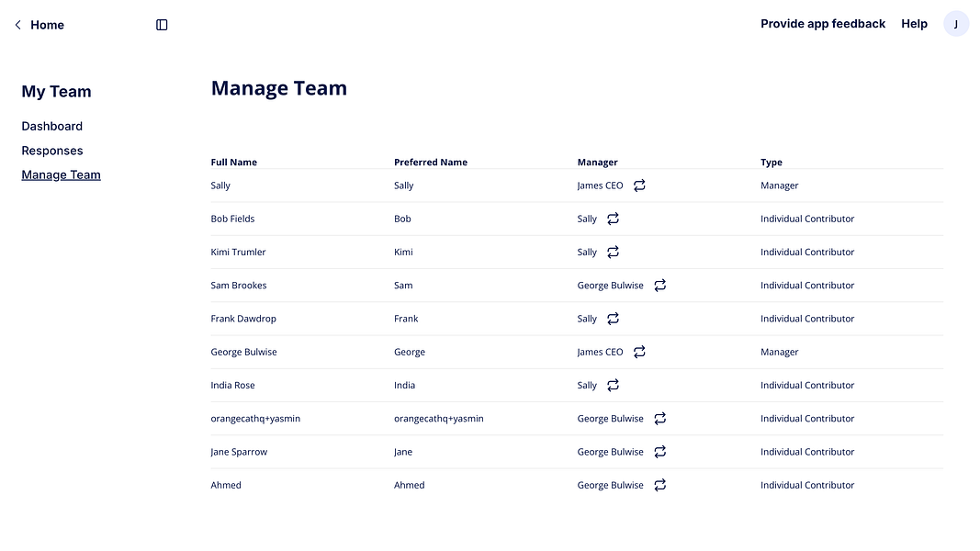Viewport: 980px width, 551px height.
Task: Toggle the sidebar panel icon
Action: pos(162,25)
